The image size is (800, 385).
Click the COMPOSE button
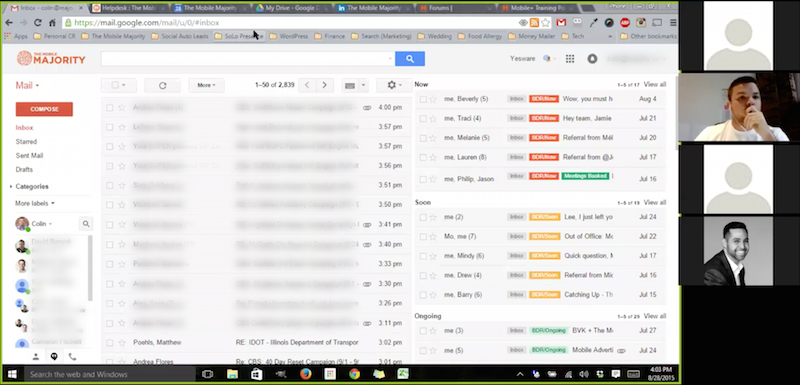44,109
